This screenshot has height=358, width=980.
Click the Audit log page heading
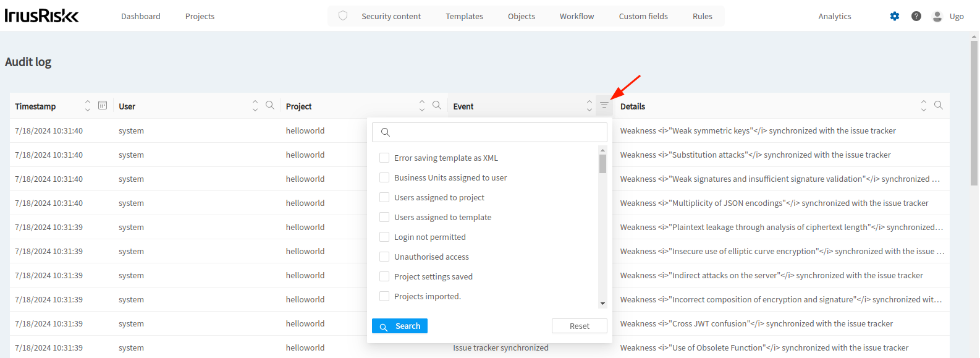28,62
